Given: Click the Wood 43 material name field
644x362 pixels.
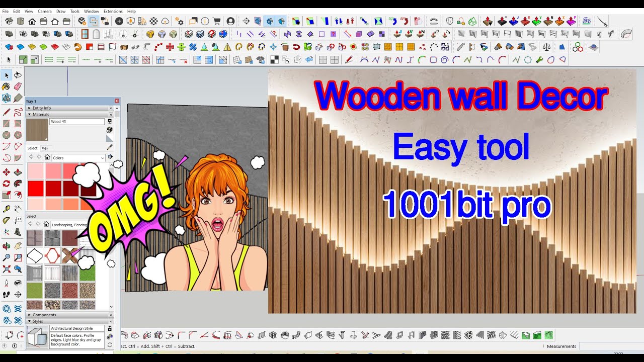Looking at the screenshot, I should click(x=77, y=122).
